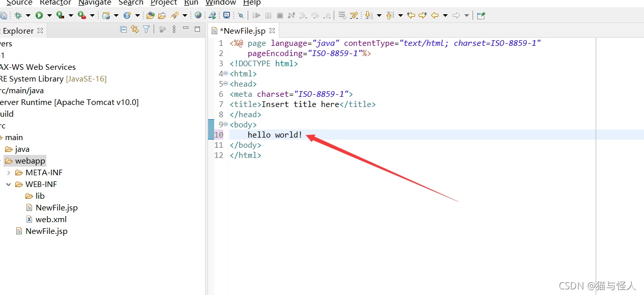Expand the META-INF folder arrow
This screenshot has height=295, width=644.
[x=9, y=173]
